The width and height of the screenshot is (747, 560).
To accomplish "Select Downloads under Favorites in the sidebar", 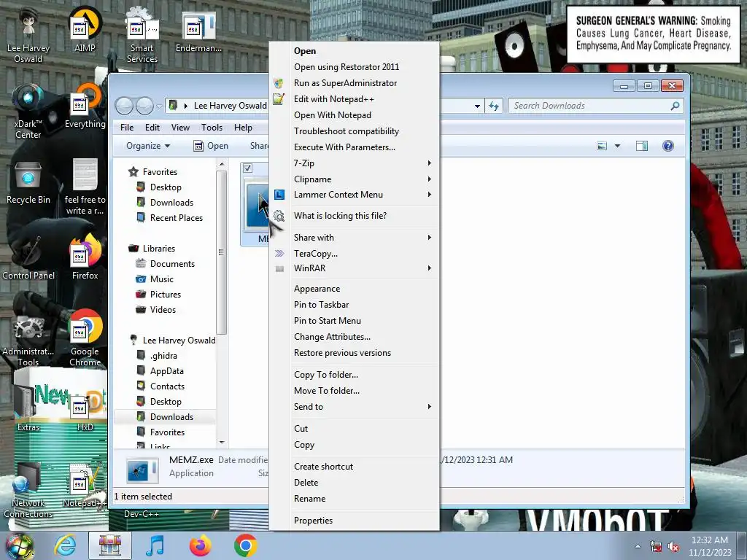I will (x=164, y=203).
